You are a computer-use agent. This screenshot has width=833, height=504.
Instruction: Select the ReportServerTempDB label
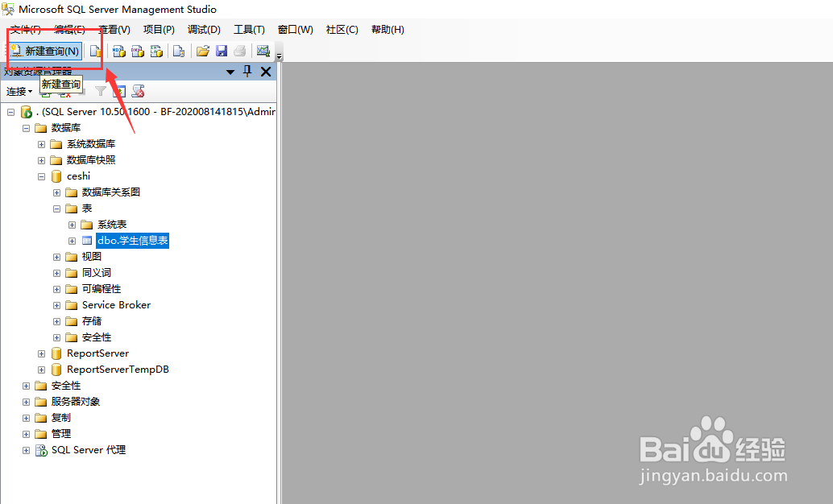click(x=118, y=370)
